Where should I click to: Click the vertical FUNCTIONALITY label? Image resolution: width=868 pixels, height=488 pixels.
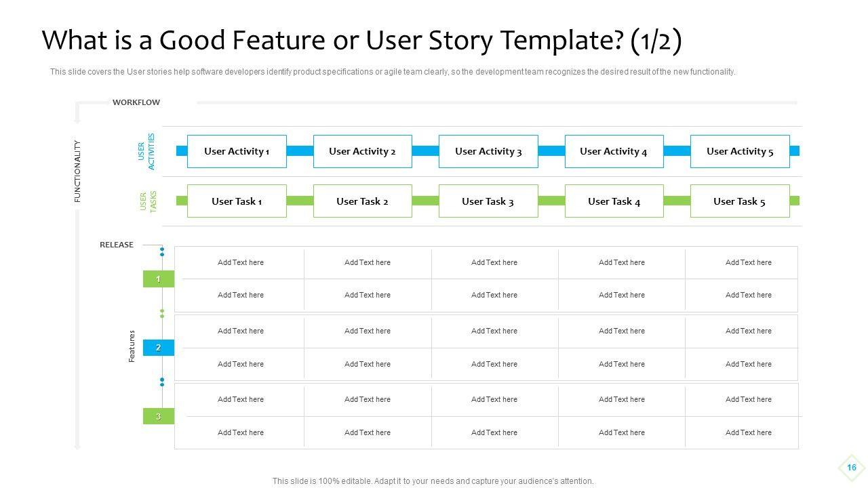click(x=77, y=171)
